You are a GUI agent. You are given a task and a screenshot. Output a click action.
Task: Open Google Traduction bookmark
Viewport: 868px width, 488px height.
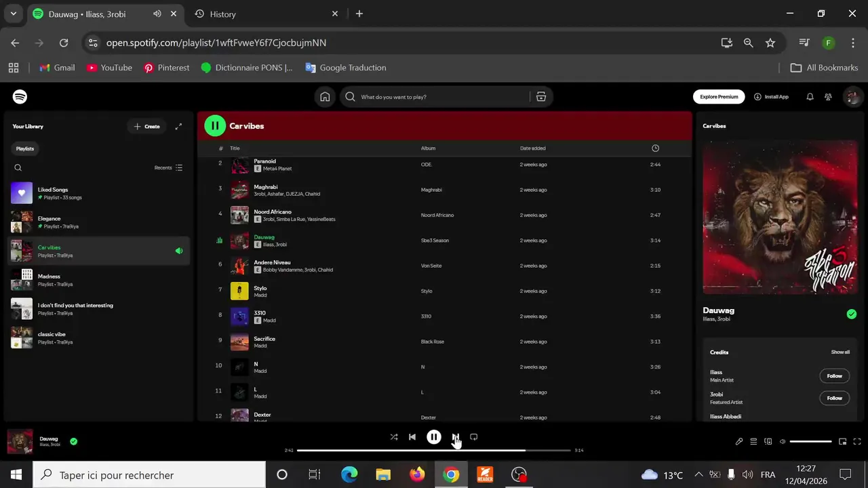(346, 68)
